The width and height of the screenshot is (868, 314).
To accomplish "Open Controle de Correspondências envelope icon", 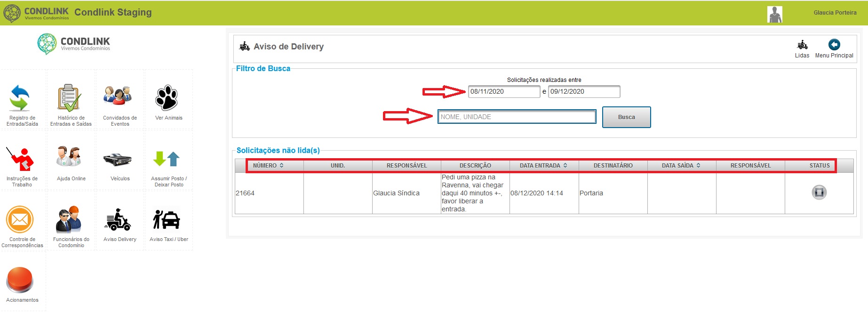I will pyautogui.click(x=20, y=219).
